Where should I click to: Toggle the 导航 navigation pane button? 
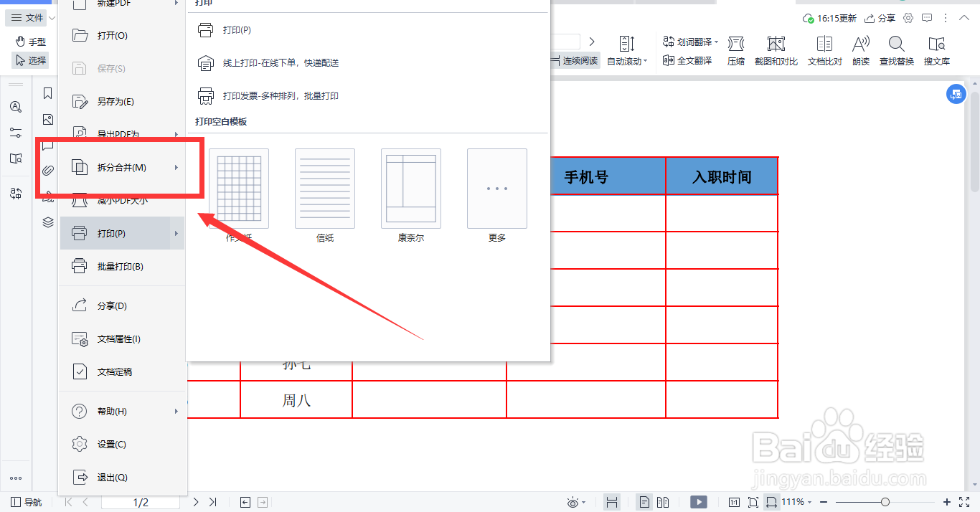coord(27,503)
